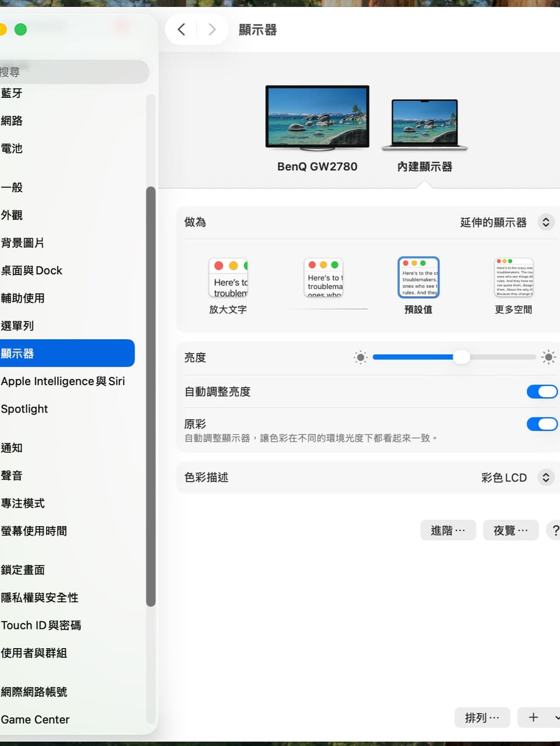Turn off 原彩 True Tone switch
Viewport: 560px width, 746px height.
[x=542, y=424]
